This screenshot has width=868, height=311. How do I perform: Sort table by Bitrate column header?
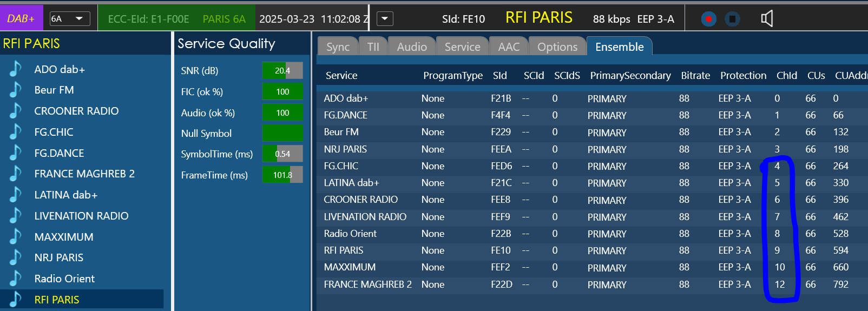point(695,75)
